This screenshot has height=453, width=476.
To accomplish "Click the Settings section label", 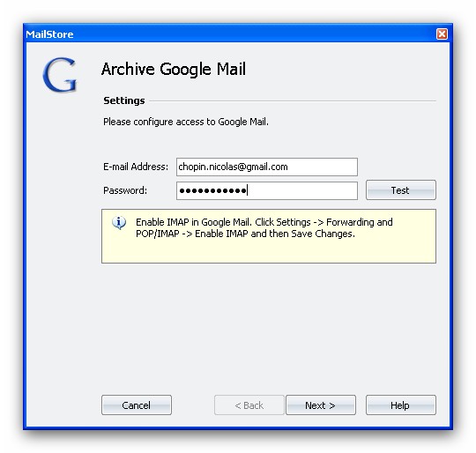I will tap(124, 100).
